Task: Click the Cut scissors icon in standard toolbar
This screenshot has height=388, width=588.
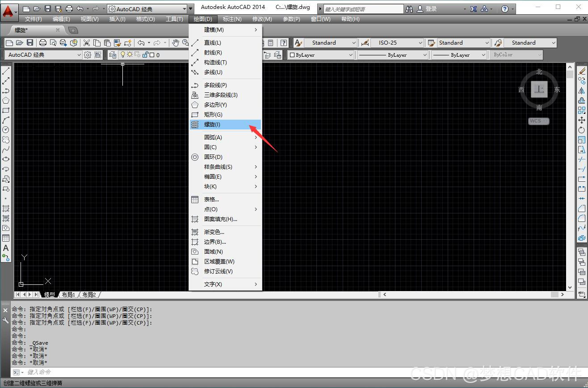Action: click(x=87, y=43)
